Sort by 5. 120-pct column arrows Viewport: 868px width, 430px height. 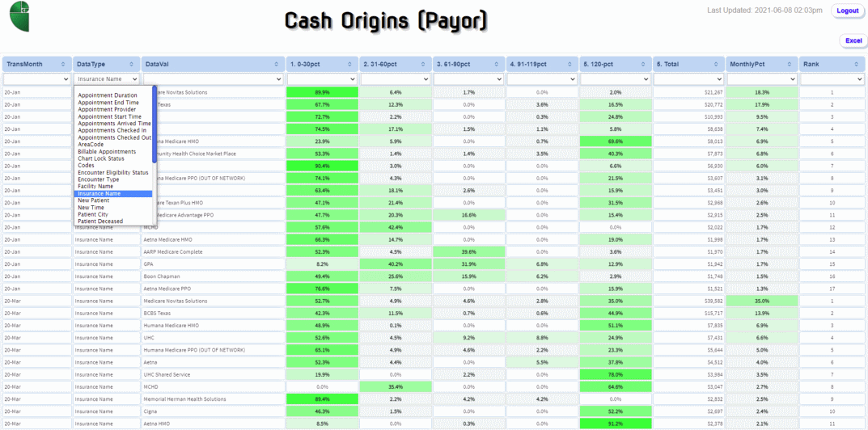pos(643,65)
